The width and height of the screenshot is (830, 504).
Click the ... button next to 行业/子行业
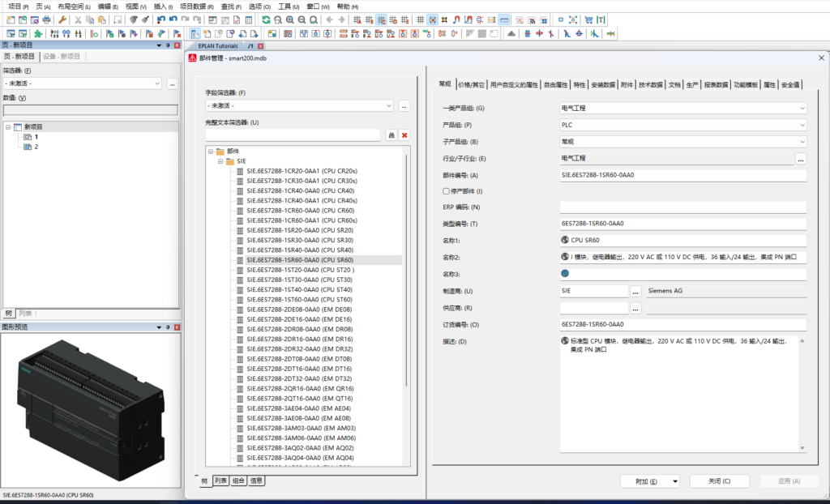tap(800, 159)
